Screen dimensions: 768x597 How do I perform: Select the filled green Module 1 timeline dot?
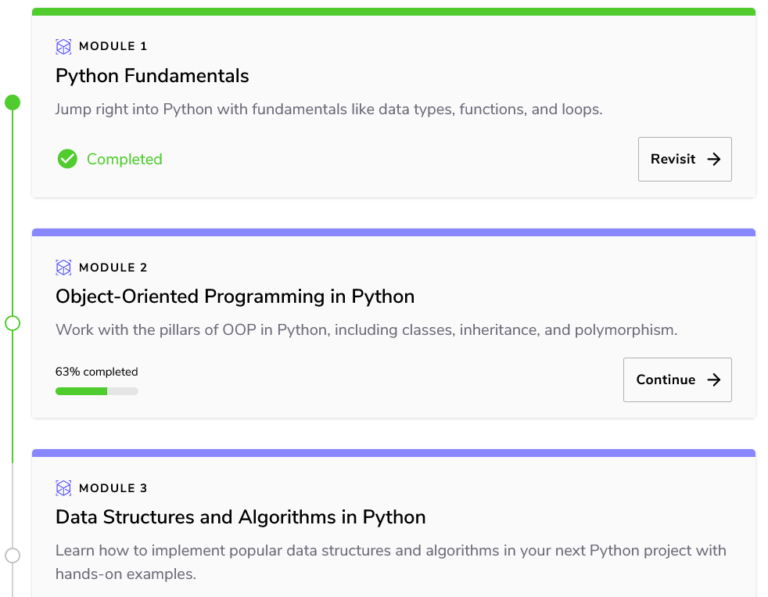coord(12,102)
